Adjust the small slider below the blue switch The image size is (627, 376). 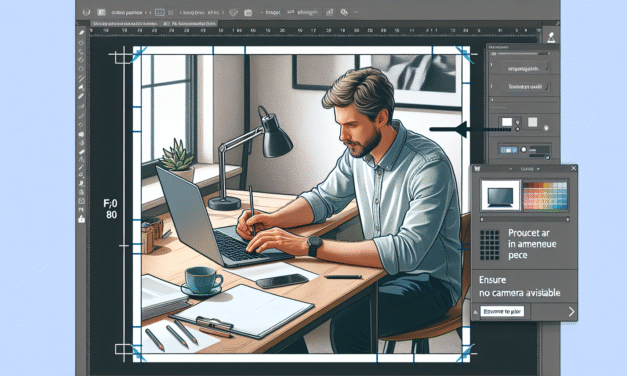[540, 156]
